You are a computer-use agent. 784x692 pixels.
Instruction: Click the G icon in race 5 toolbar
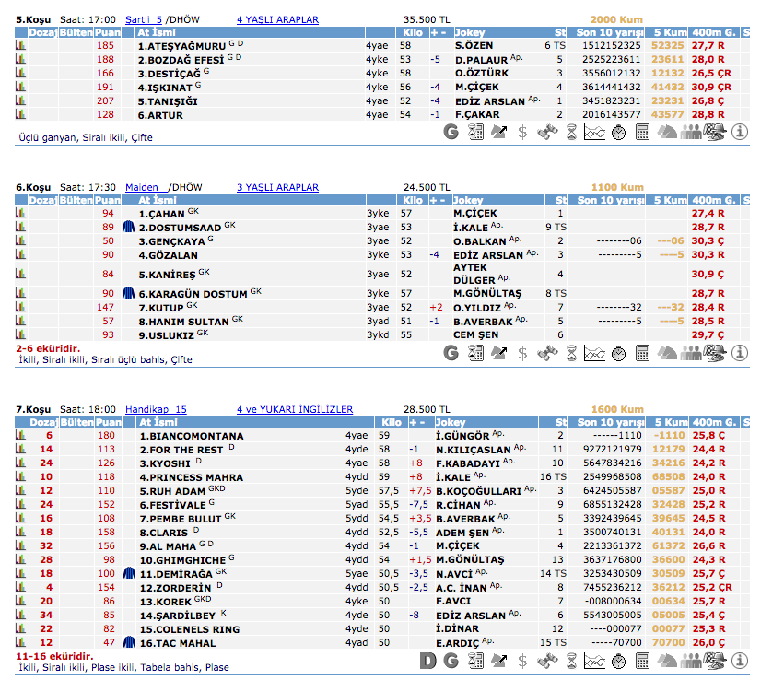451,132
